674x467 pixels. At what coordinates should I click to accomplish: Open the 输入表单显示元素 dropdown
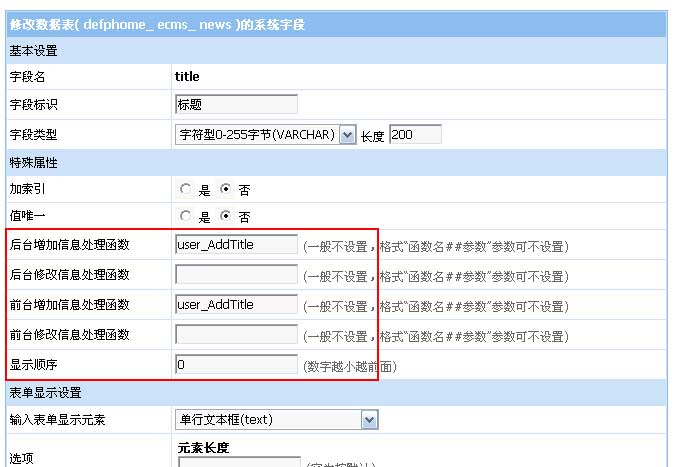[276, 420]
